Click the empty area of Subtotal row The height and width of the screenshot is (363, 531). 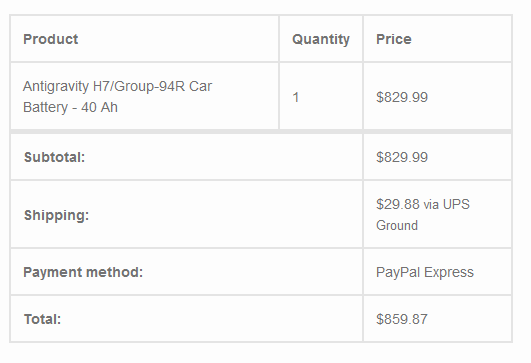(x=224, y=157)
